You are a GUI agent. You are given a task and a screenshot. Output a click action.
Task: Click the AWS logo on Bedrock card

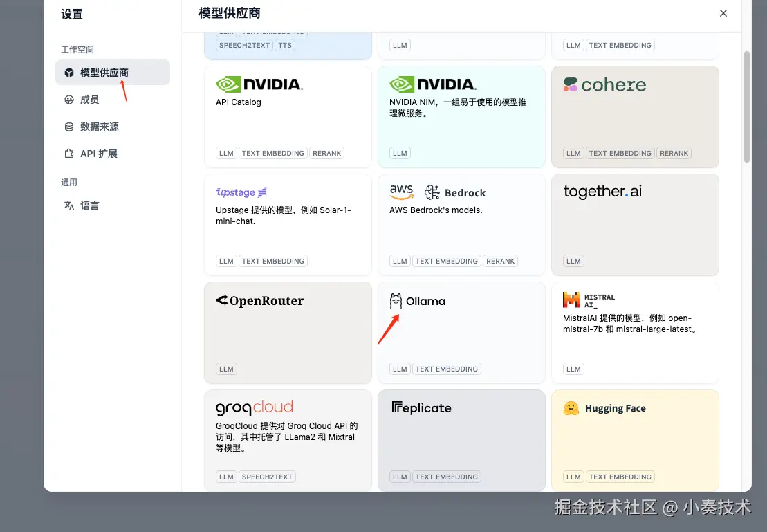(x=402, y=192)
